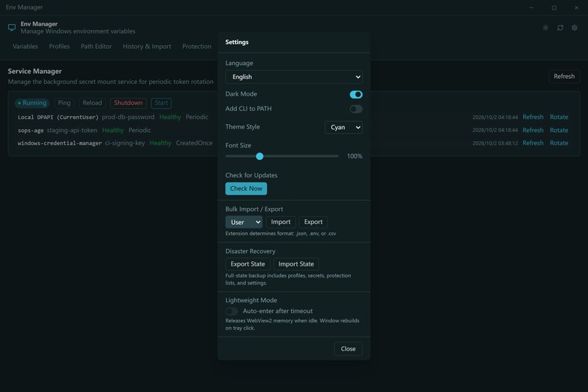
Task: Click Rotate link for ci-signing-key row
Action: pyautogui.click(x=559, y=143)
